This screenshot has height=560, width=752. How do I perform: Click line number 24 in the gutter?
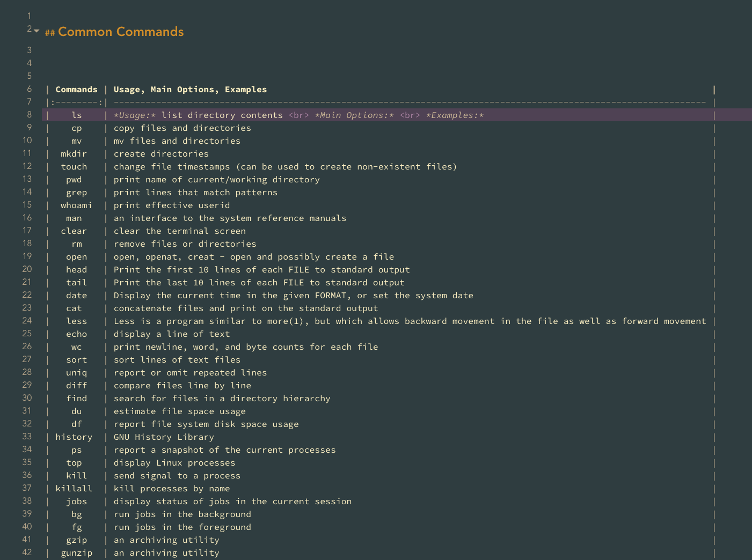click(x=27, y=321)
